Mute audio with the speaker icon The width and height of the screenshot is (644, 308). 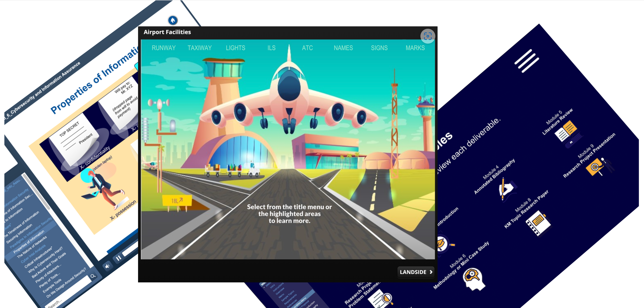tap(108, 266)
